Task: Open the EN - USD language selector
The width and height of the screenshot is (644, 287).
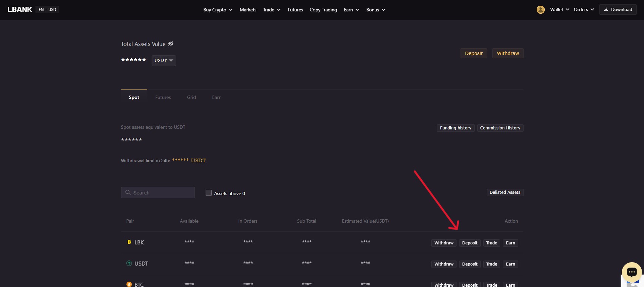Action: pyautogui.click(x=47, y=9)
